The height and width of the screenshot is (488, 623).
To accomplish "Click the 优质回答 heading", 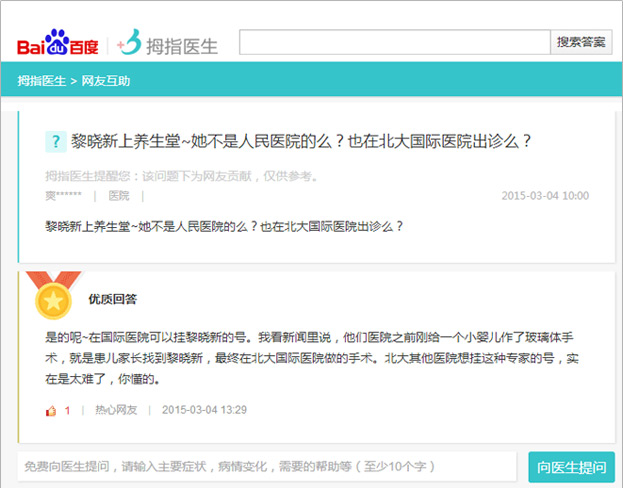I will coord(113,299).
